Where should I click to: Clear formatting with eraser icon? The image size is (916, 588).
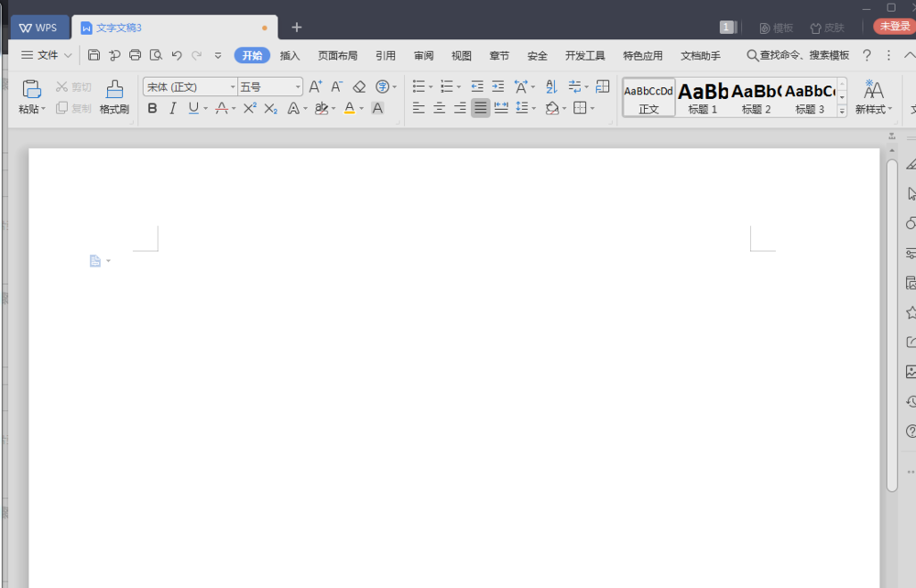(359, 87)
